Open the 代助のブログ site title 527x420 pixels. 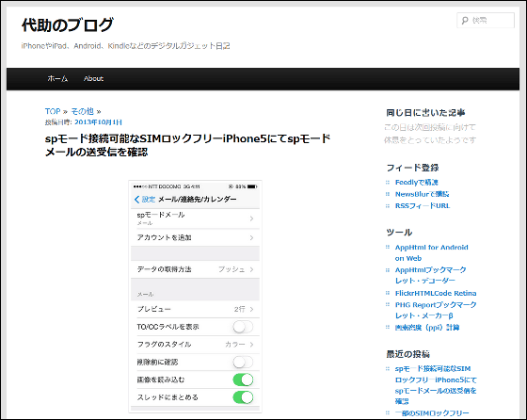[x=68, y=24]
